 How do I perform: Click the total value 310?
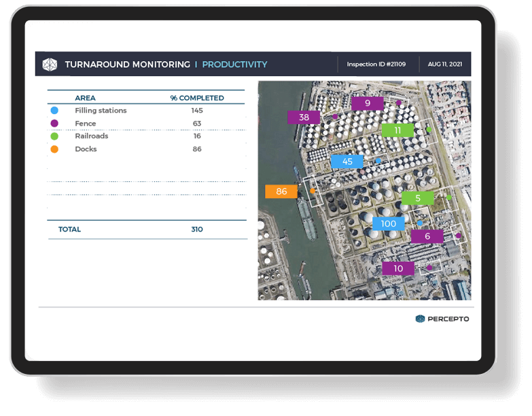(x=197, y=229)
